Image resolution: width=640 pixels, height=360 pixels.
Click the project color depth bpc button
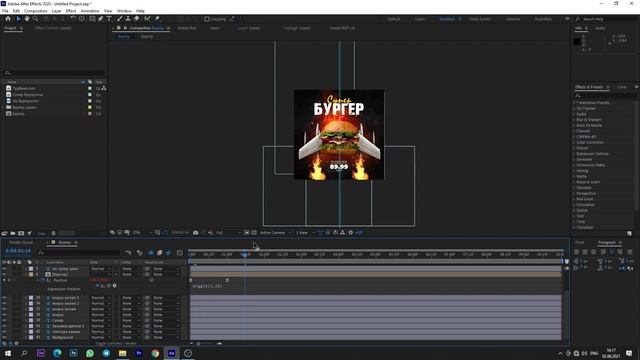coord(42,233)
